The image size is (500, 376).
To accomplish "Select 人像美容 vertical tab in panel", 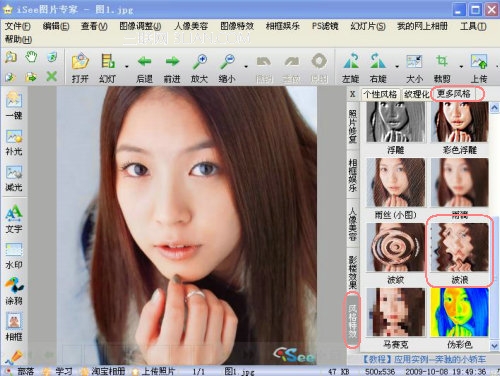I will pyautogui.click(x=353, y=223).
